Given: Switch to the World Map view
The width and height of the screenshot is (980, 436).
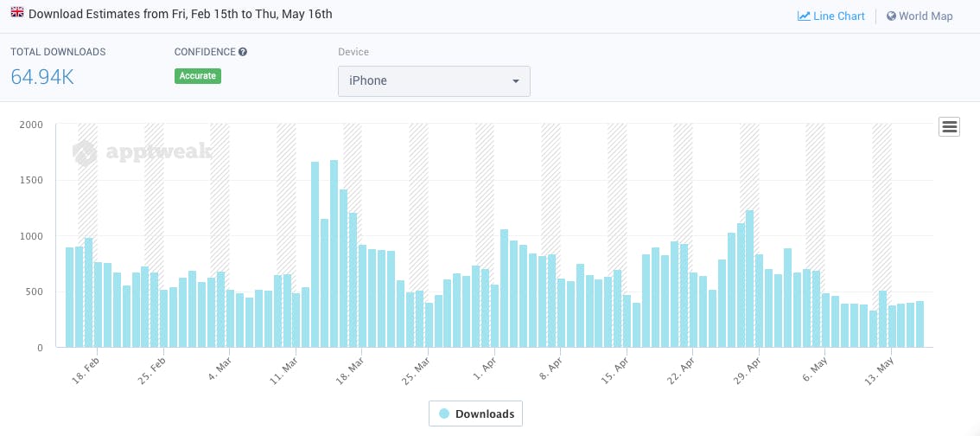Looking at the screenshot, I should pos(925,16).
